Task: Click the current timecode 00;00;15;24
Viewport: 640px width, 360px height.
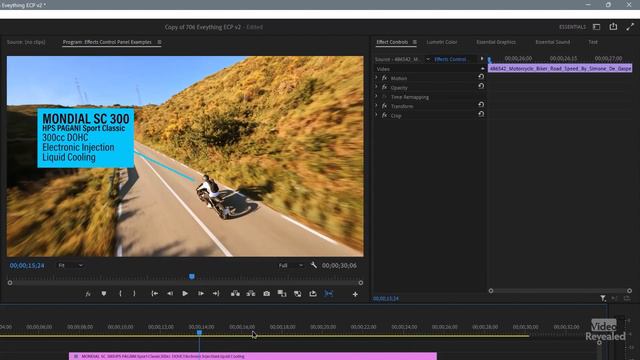Action: (27, 265)
